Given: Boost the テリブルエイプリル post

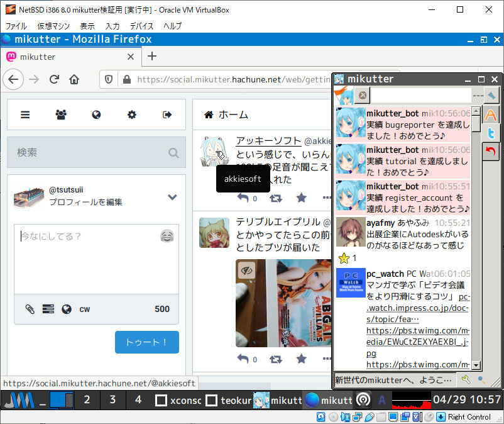Looking at the screenshot, I should tap(276, 359).
